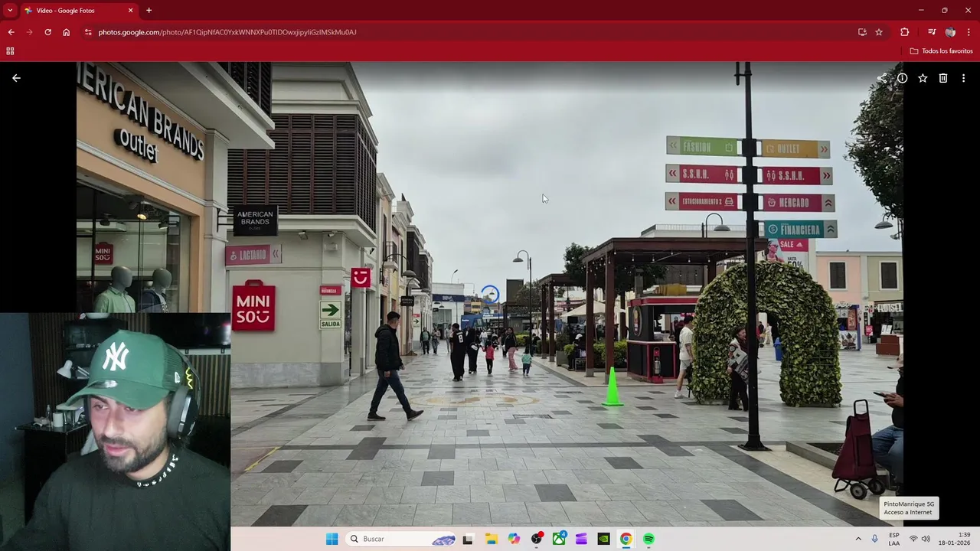The width and height of the screenshot is (980, 551).
Task: Click the photos.google.com address bar
Action: click(x=475, y=32)
